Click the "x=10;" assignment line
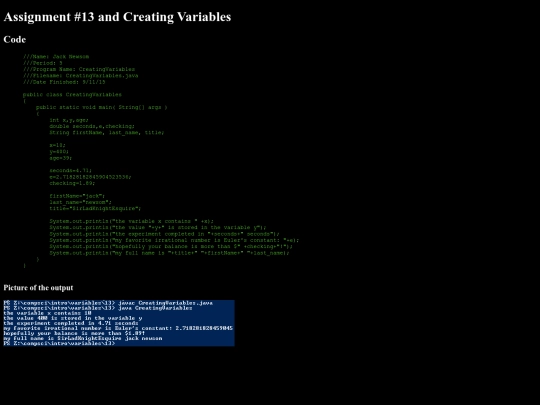The image size is (540, 405). click(x=57, y=145)
